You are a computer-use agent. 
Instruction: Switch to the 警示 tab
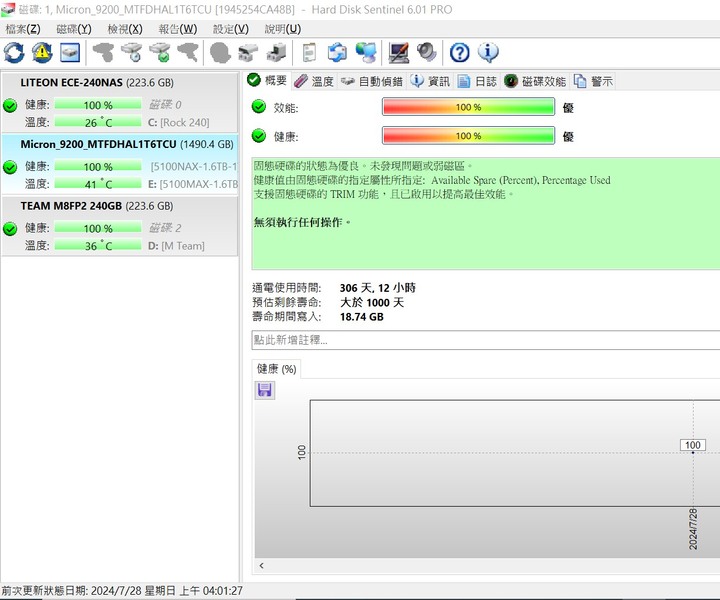point(593,81)
